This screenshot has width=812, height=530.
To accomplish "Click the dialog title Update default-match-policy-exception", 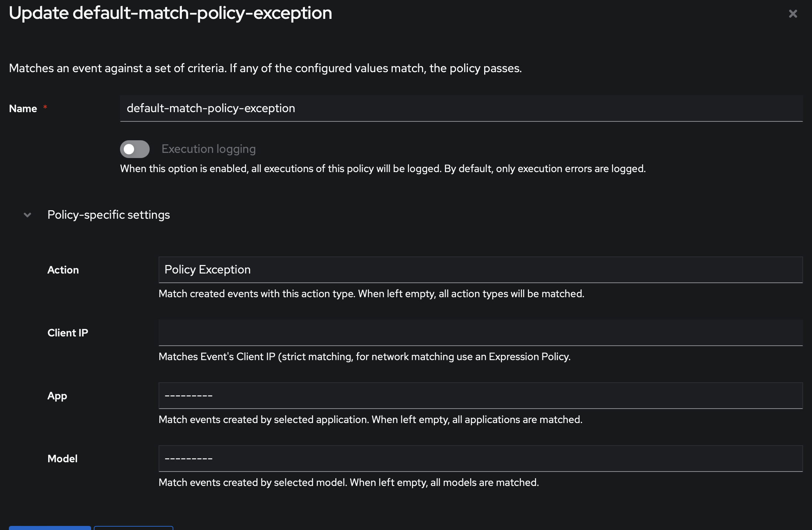I will point(170,13).
